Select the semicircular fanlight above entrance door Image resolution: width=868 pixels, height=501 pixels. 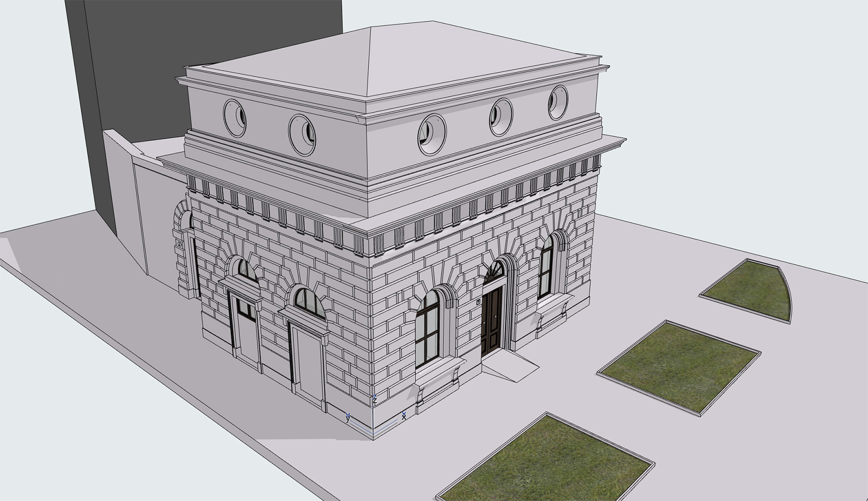[x=495, y=273]
